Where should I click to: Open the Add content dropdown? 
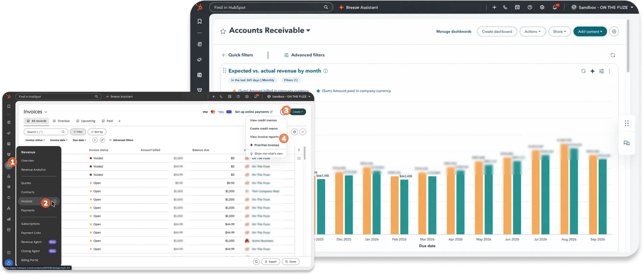tap(590, 31)
